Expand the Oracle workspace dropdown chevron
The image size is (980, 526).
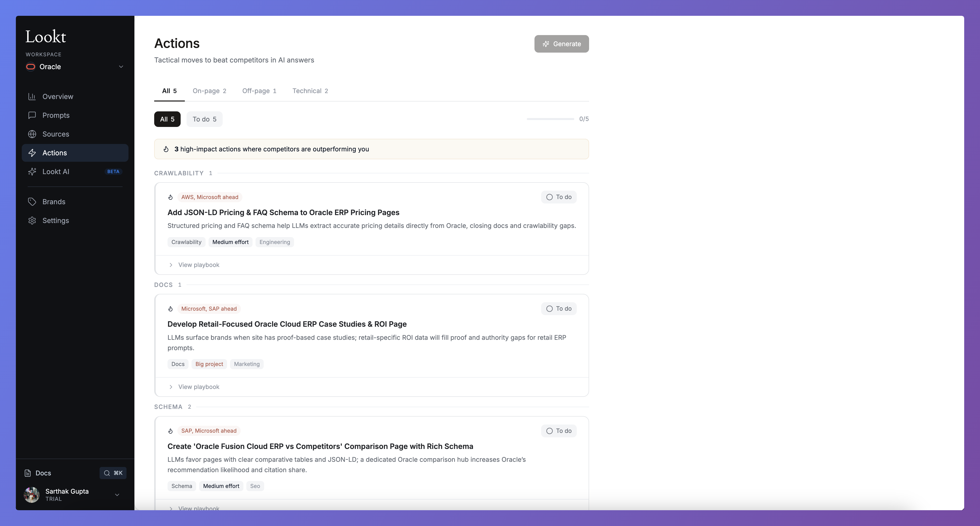121,67
